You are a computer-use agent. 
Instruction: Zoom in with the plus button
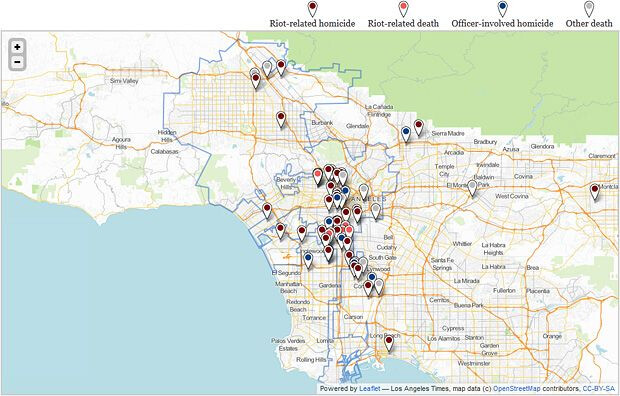[x=17, y=47]
